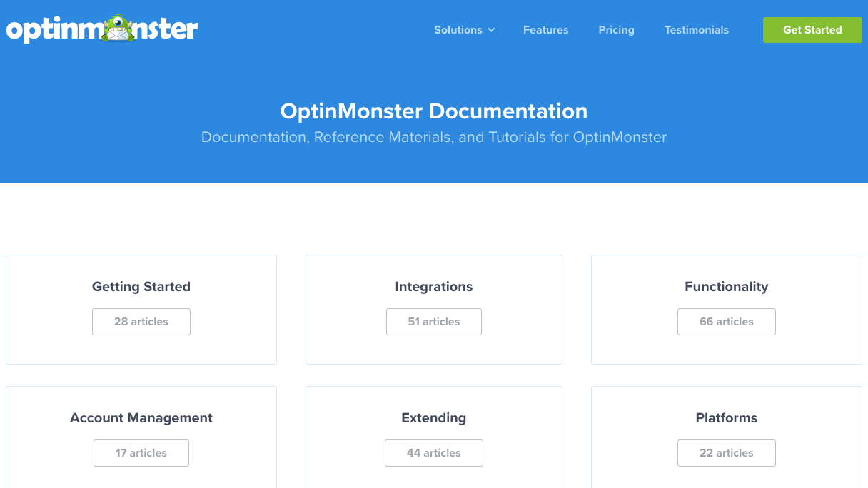Open the Platforms category
This screenshot has height=488, width=868.
(727, 418)
